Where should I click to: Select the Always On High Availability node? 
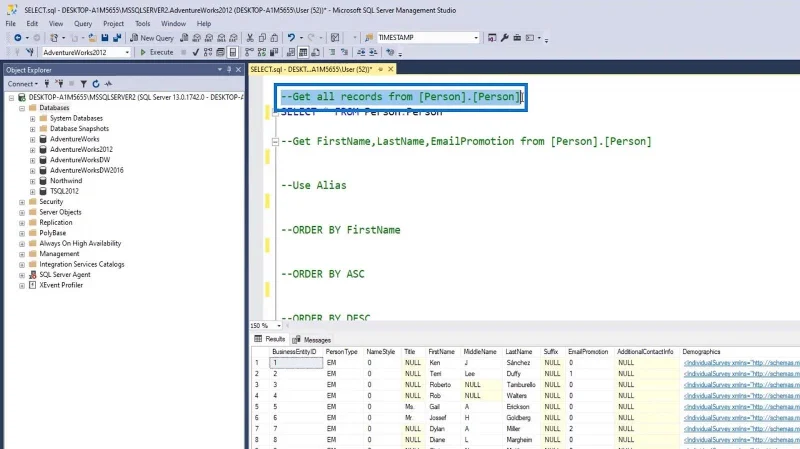click(x=80, y=244)
